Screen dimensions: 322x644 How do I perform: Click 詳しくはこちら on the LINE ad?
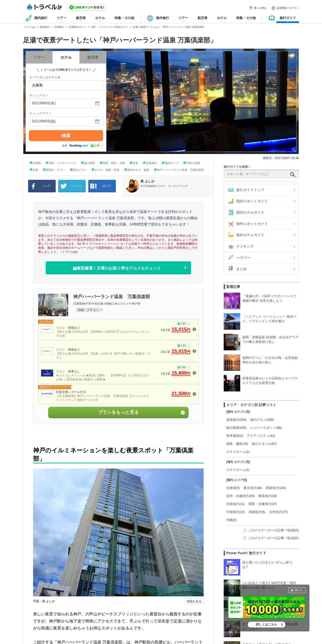266,624
